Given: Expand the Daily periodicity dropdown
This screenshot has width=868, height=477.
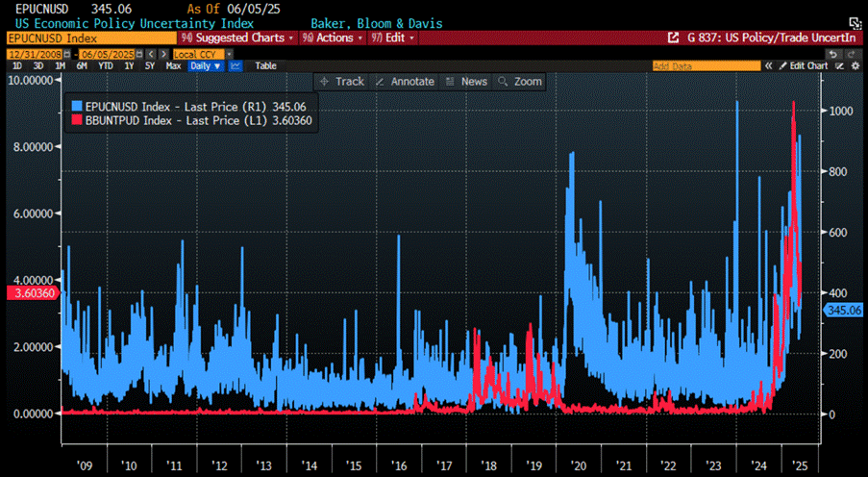Looking at the screenshot, I should (206, 66).
